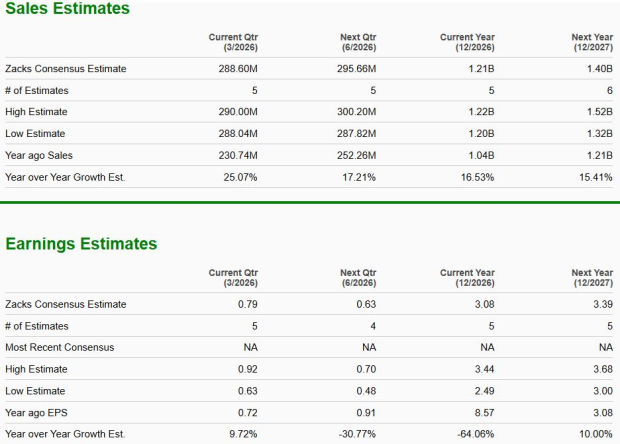This screenshot has height=444, width=620.
Task: Click the sales growth estimate 16.53%
Action: click(477, 177)
